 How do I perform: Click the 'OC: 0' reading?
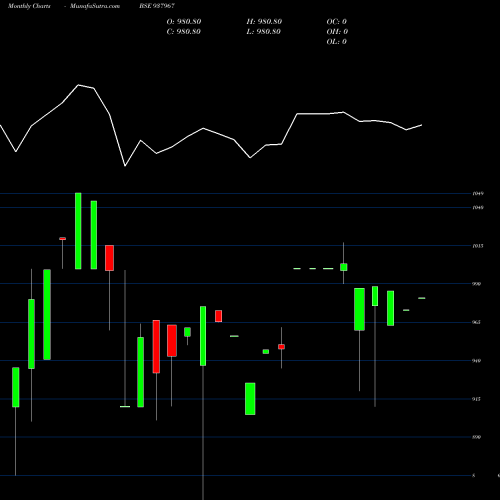coord(336,22)
